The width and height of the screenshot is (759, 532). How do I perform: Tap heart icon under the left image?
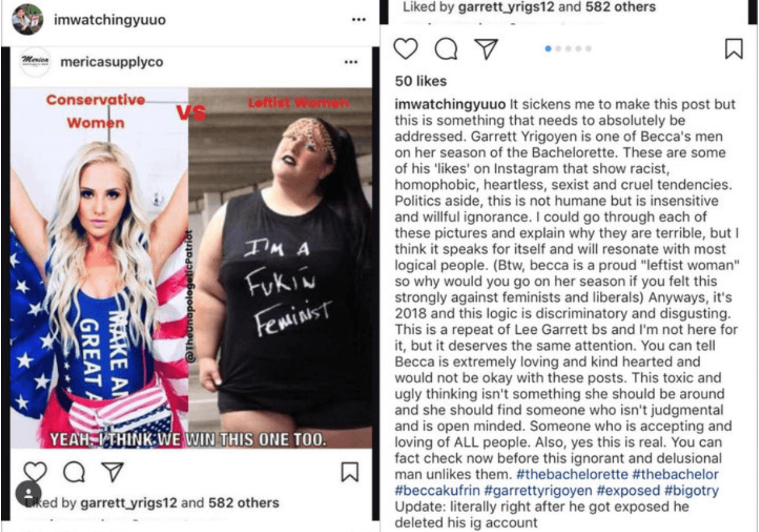[35, 472]
